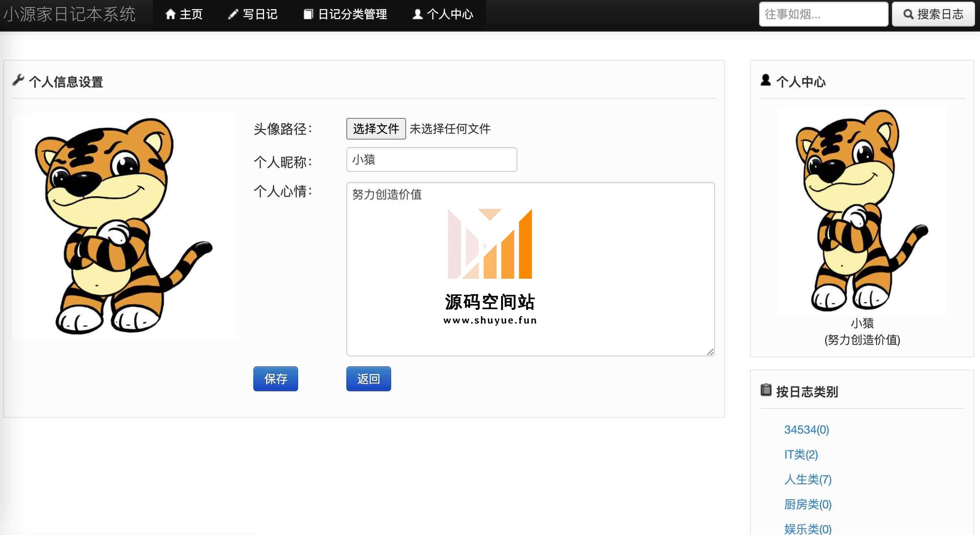The image size is (980, 535).
Task: Open the 34534(0) category link
Action: click(806, 429)
